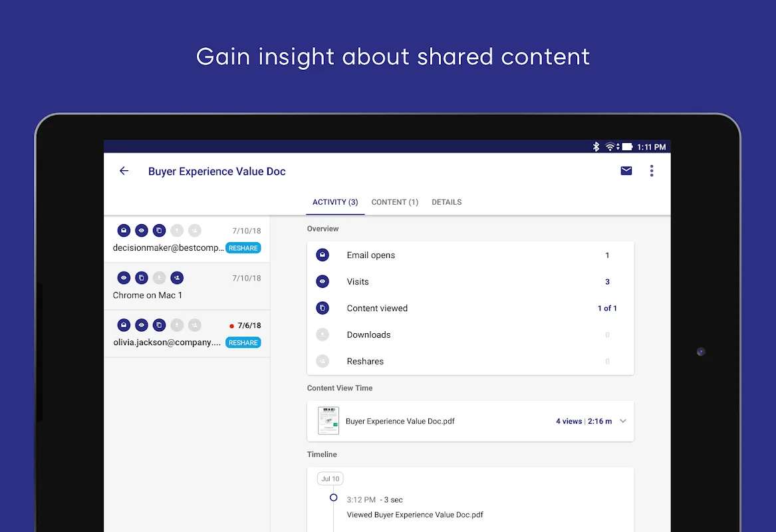This screenshot has height=532, width=776.
Task: Click the Downloads overview icon
Action: pyautogui.click(x=323, y=334)
